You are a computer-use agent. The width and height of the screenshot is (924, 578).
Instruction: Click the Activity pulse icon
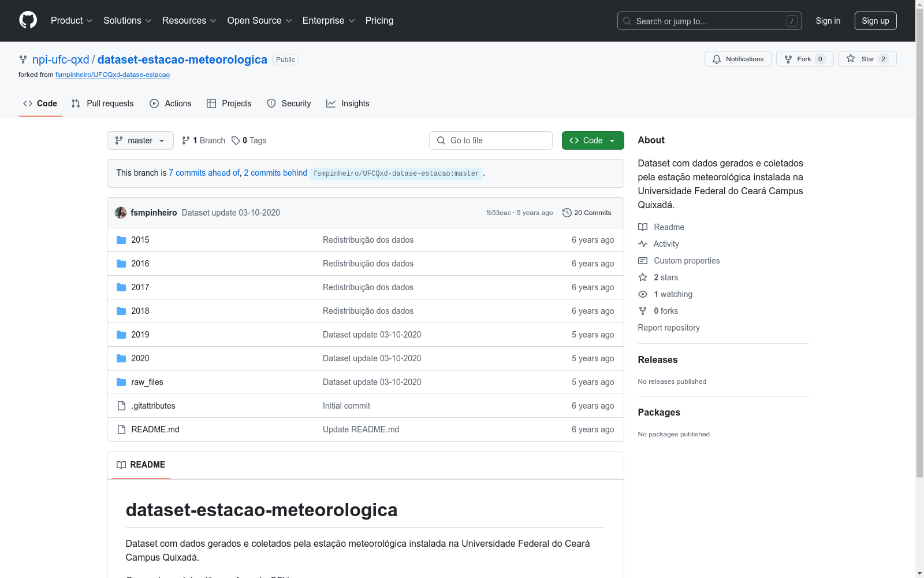tap(643, 244)
